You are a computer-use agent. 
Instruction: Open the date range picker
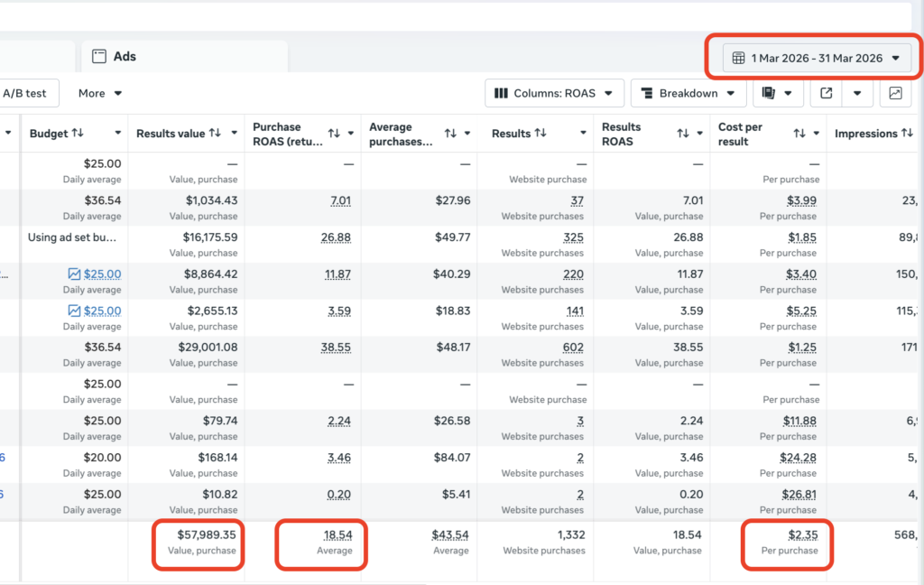click(x=815, y=58)
